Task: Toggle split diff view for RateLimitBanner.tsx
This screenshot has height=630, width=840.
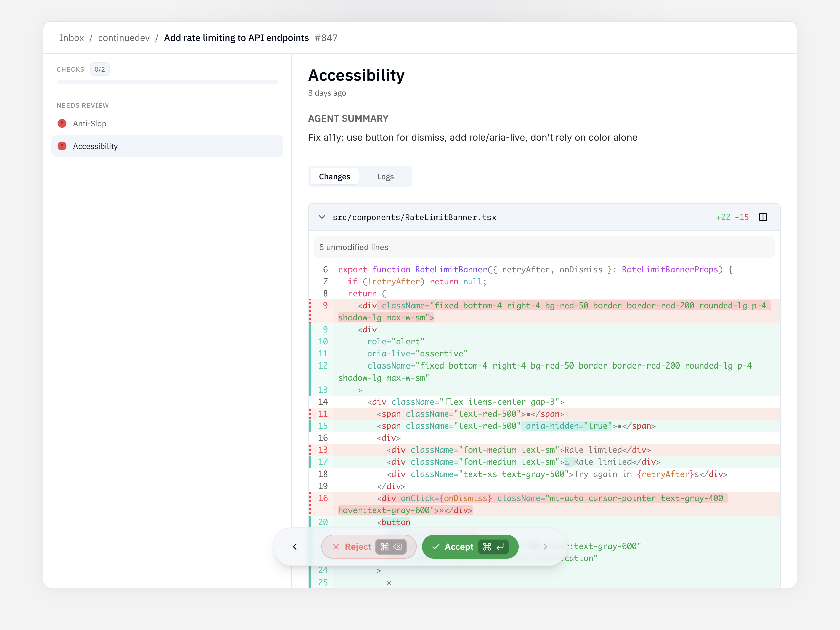Action: (x=763, y=217)
